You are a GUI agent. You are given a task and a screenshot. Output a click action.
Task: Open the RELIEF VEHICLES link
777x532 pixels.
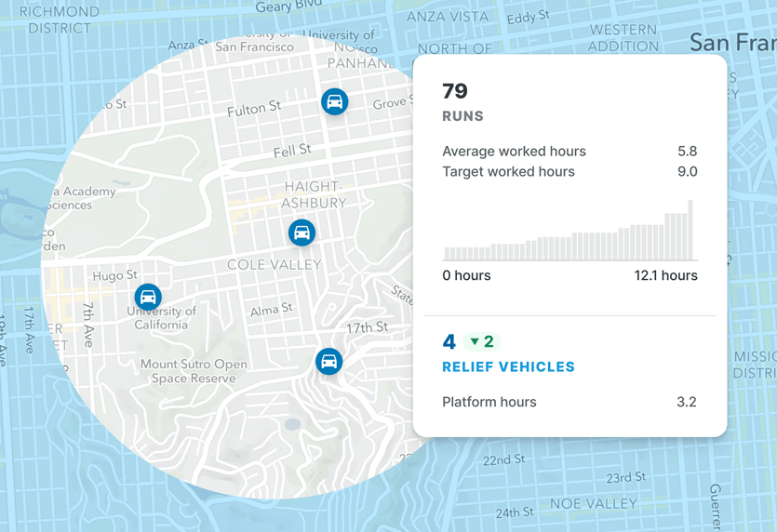click(x=508, y=367)
